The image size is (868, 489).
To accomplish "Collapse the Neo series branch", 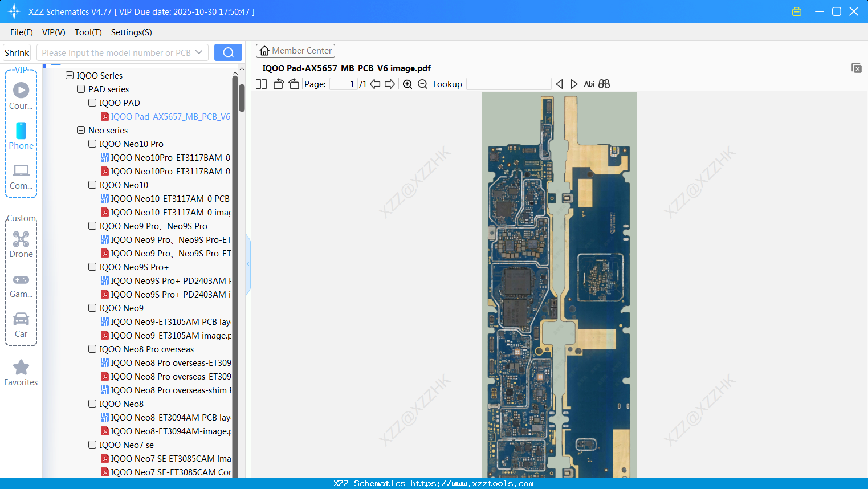I will click(80, 130).
